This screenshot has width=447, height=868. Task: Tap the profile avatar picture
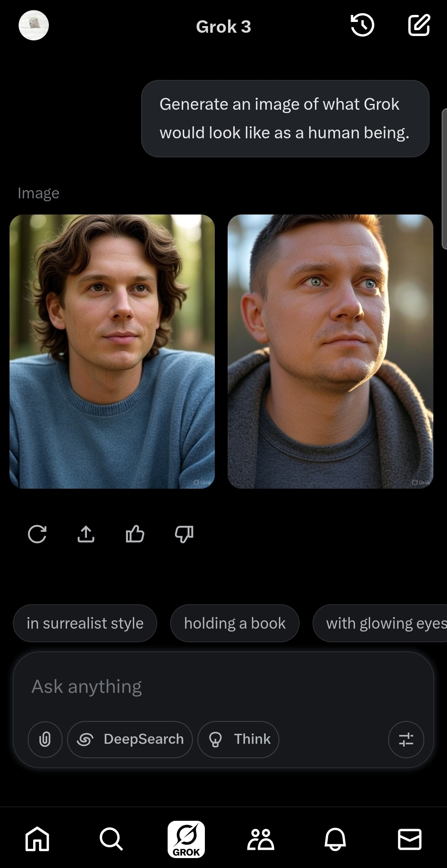pos(34,25)
